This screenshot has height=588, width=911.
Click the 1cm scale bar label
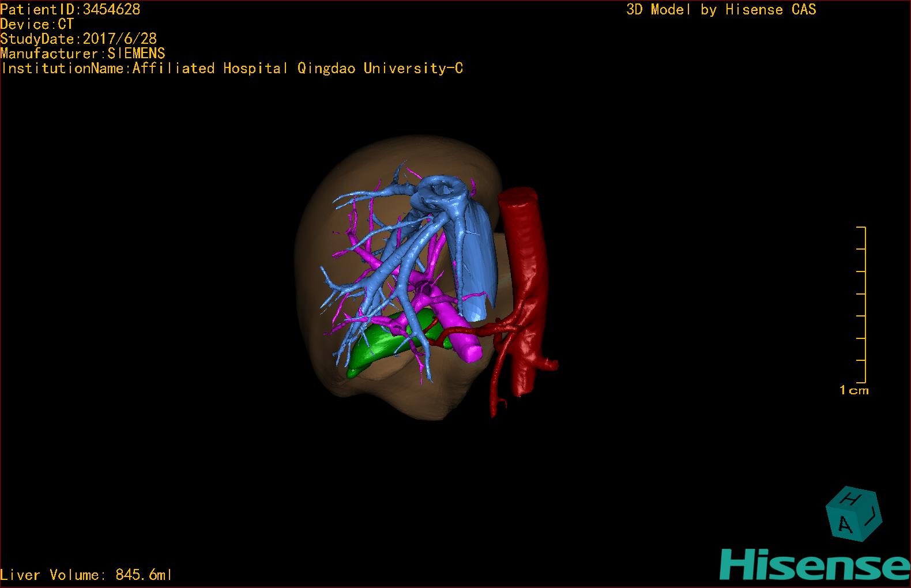pos(854,390)
